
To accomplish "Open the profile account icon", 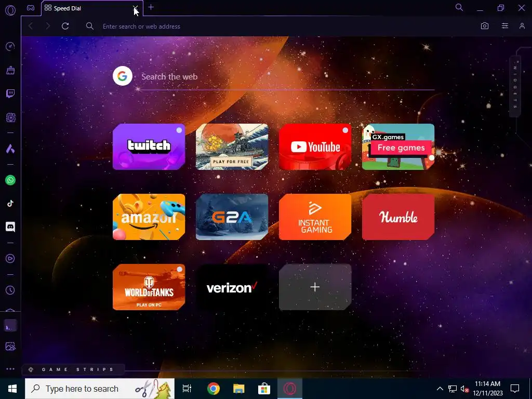I will click(522, 26).
